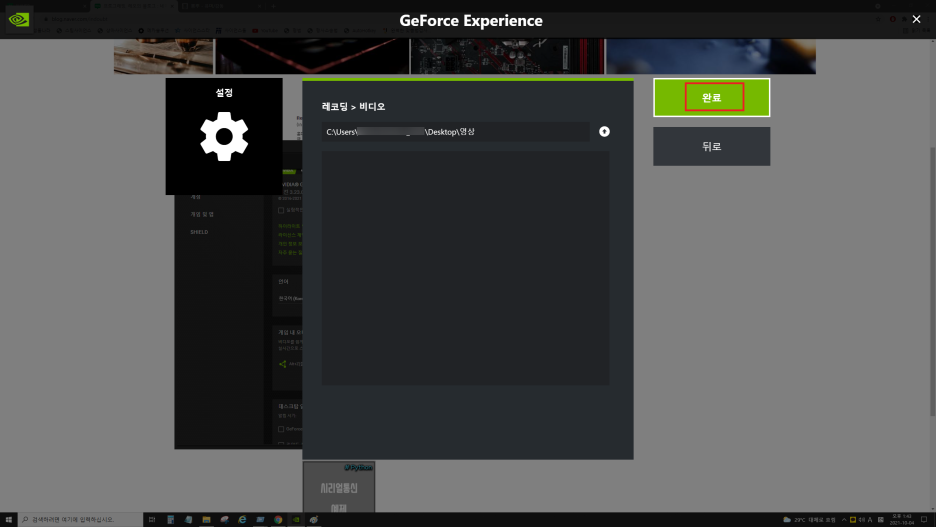The image size is (936, 527).
Task: Click the NVIDIA logo icon
Action: [19, 19]
